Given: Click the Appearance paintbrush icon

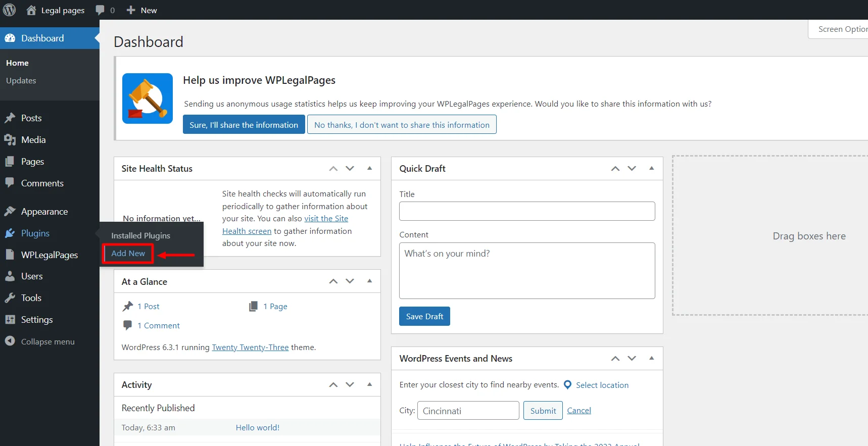Looking at the screenshot, I should (10, 212).
